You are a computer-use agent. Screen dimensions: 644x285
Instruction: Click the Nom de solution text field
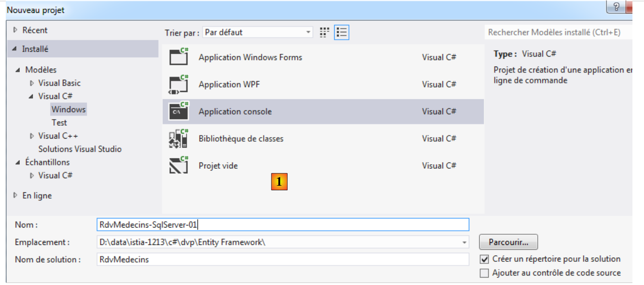(x=283, y=259)
